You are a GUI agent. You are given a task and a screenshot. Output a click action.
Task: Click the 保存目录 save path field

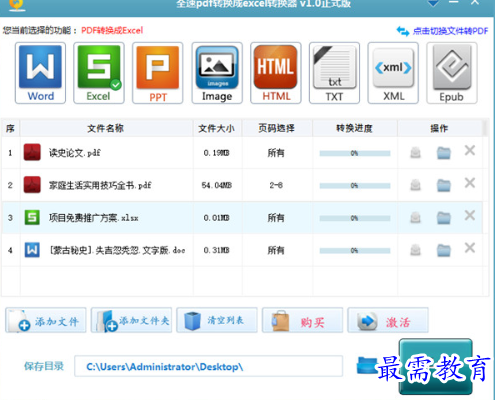208,366
